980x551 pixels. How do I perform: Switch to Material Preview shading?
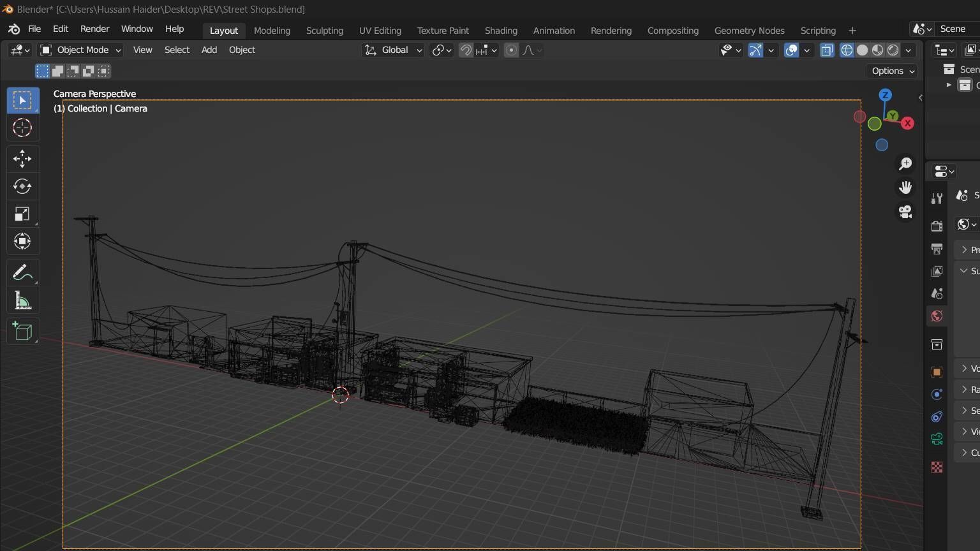[877, 50]
